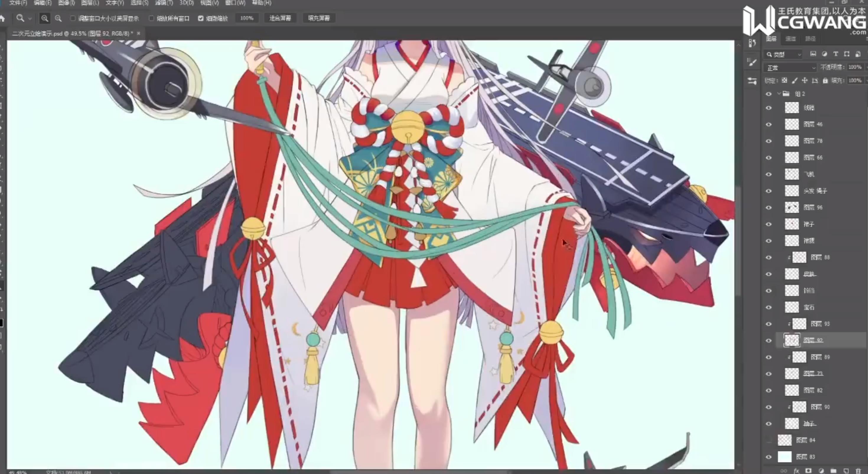Toggle lock image pixels brush icon

794,81
